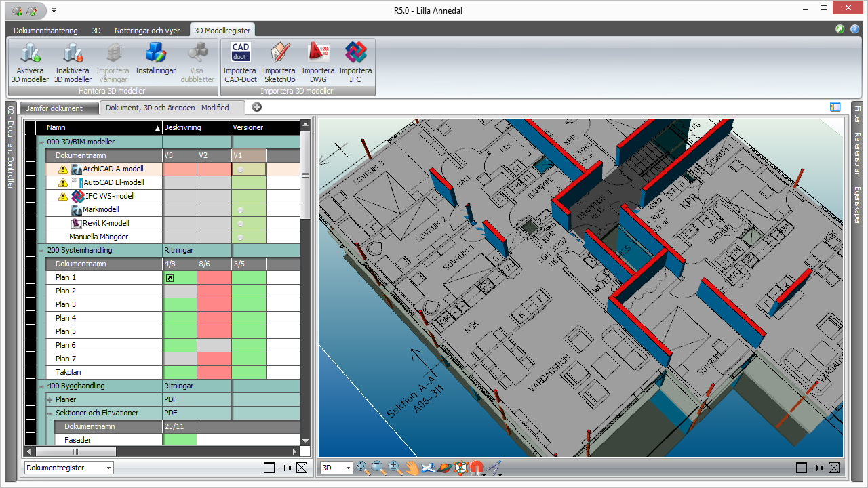Expand the Planer subgroup
Image resolution: width=868 pixels, height=488 pixels.
50,399
